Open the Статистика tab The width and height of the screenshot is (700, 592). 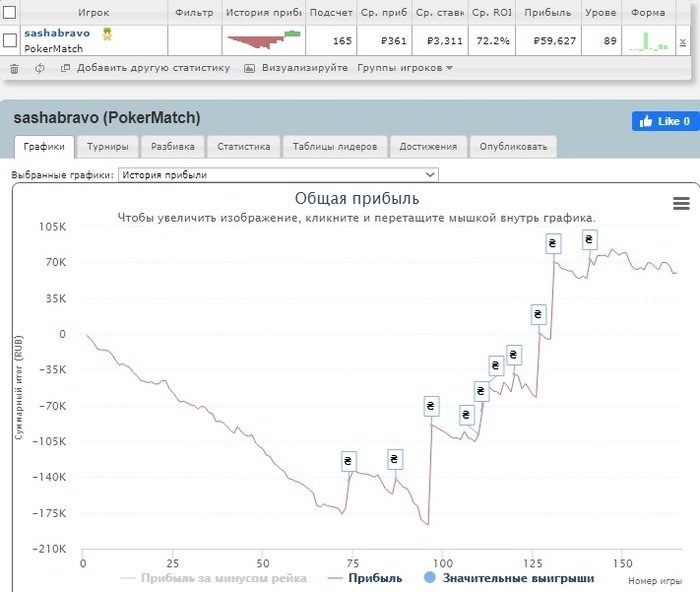(243, 146)
